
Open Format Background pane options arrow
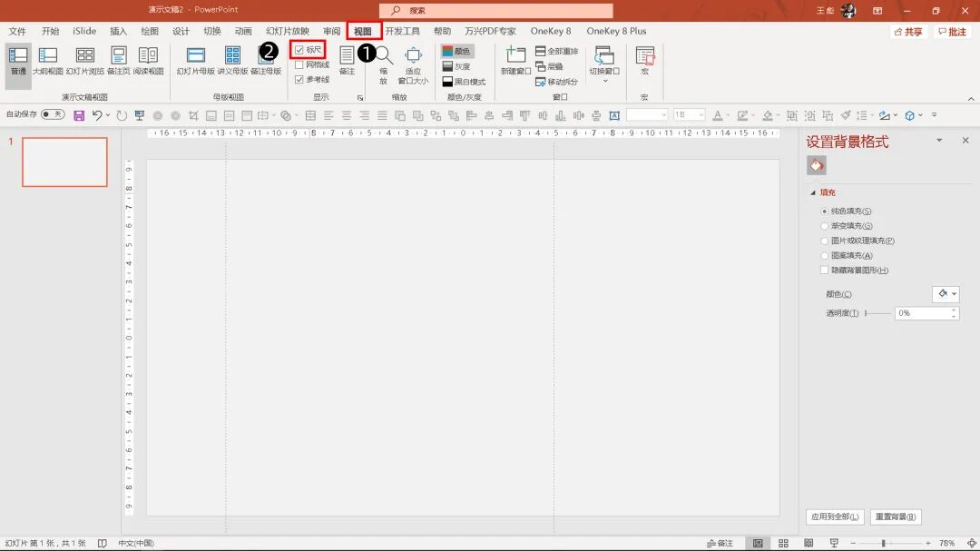click(x=939, y=141)
